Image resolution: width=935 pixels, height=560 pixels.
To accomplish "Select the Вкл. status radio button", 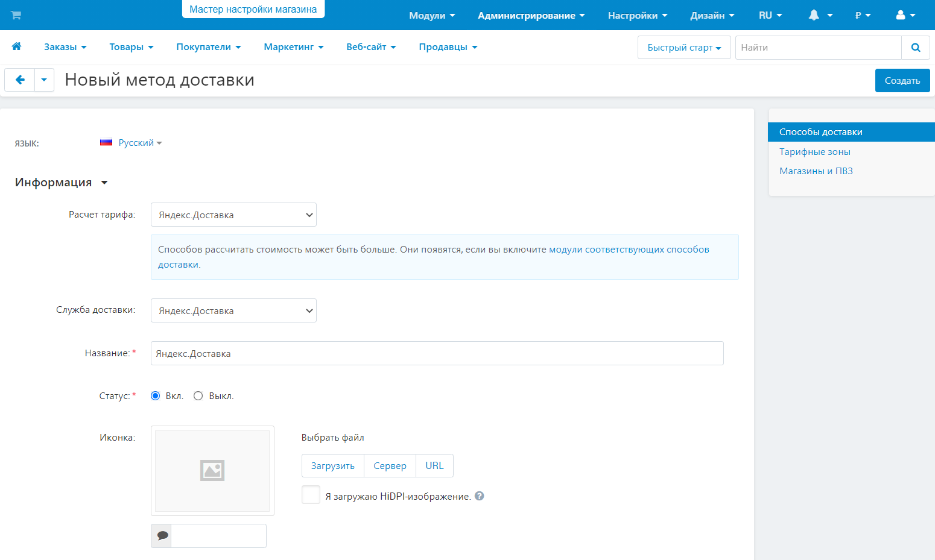I will 156,396.
